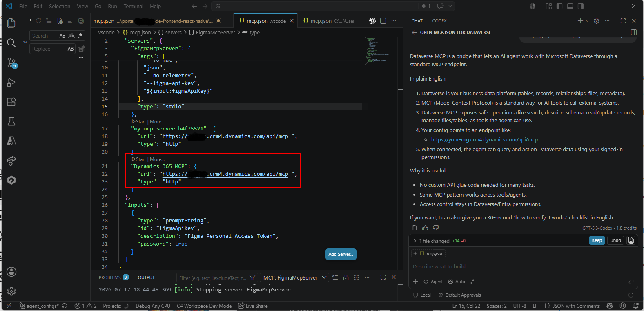Clear the output panel log

pyautogui.click(x=335, y=277)
